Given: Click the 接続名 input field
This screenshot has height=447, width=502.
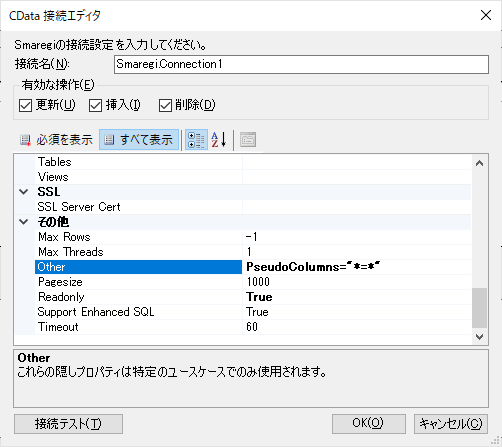Looking at the screenshot, I should coord(301,64).
